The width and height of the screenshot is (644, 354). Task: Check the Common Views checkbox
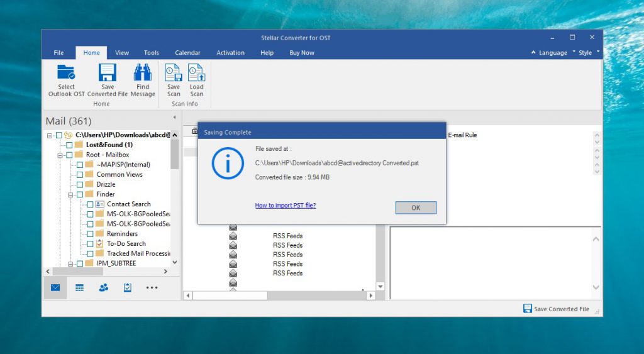point(80,175)
